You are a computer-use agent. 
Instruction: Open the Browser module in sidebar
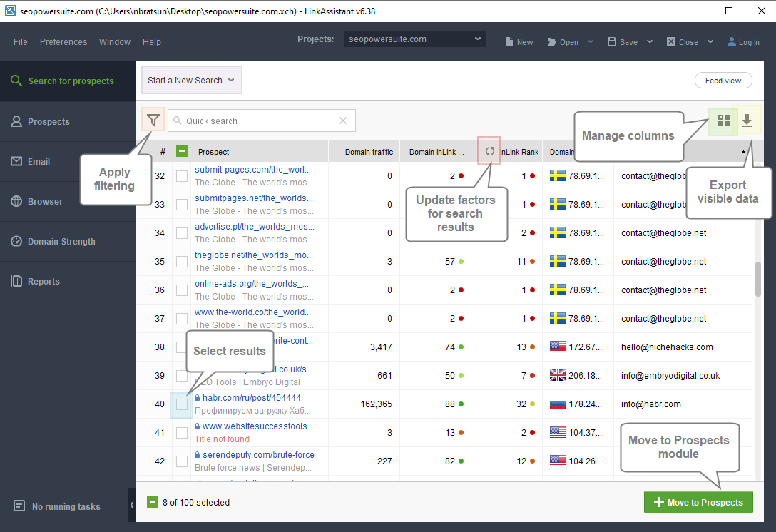coord(68,201)
